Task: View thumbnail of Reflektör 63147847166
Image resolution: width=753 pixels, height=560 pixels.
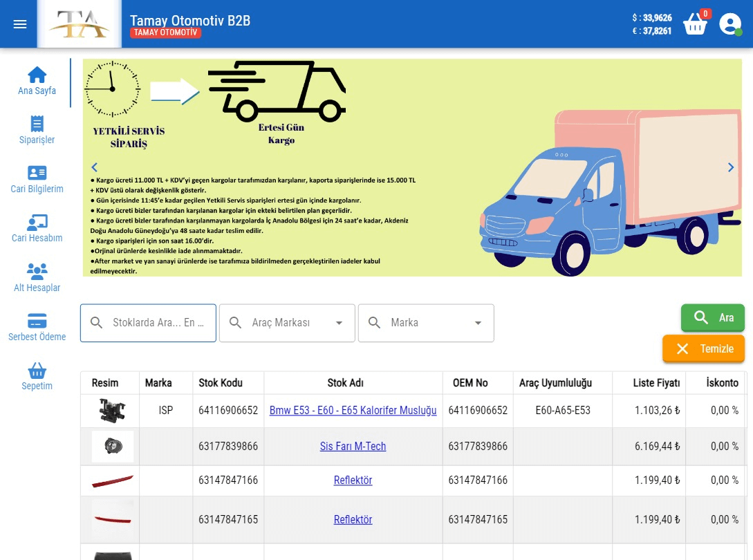Action: (x=113, y=480)
